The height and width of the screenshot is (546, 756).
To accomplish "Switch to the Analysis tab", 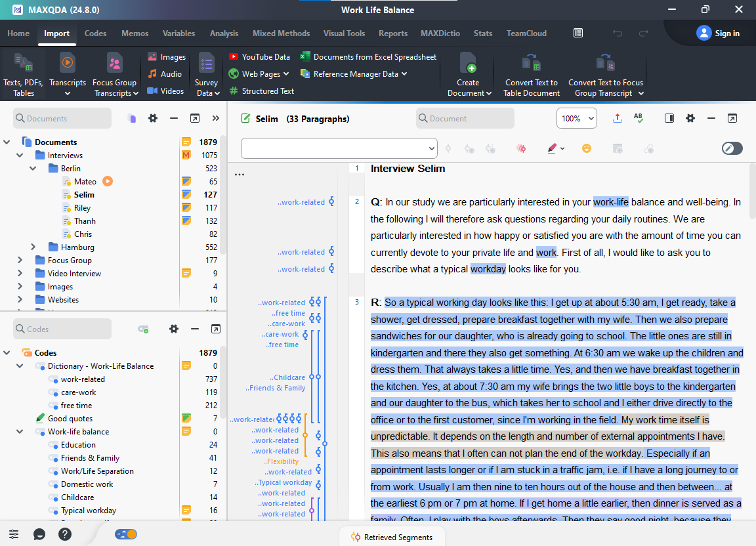I will [224, 33].
